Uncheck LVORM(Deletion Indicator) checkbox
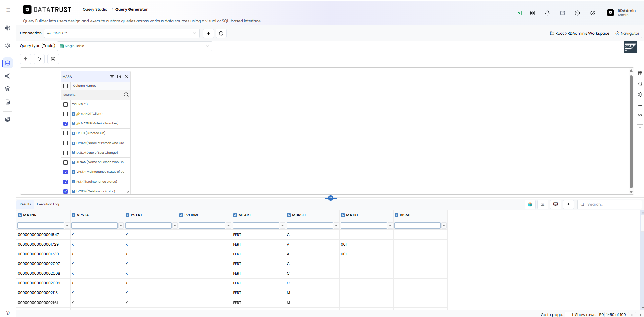Screen dimensions: 644x317 [x=66, y=191]
